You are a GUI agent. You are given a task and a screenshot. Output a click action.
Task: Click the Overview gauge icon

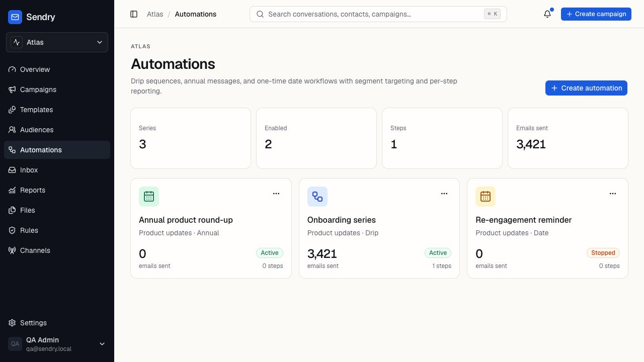click(x=12, y=69)
